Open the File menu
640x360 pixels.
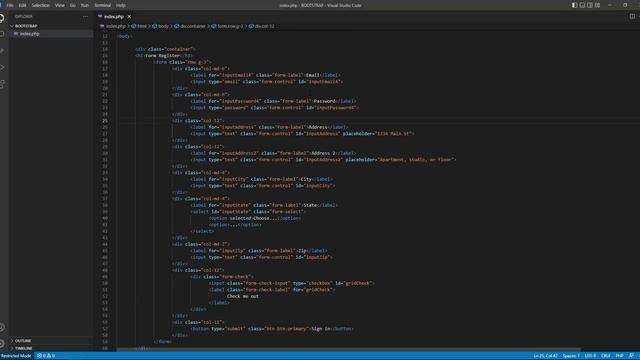click(x=10, y=5)
